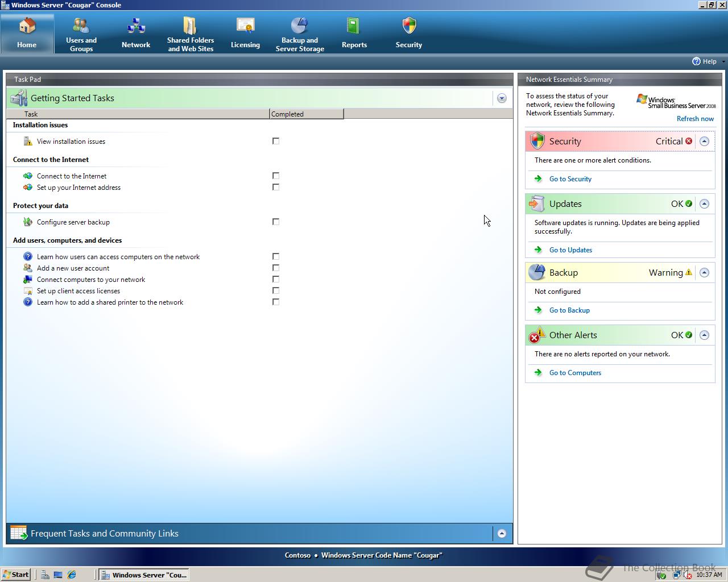Expand Frequent Tasks and Community Links section

502,533
